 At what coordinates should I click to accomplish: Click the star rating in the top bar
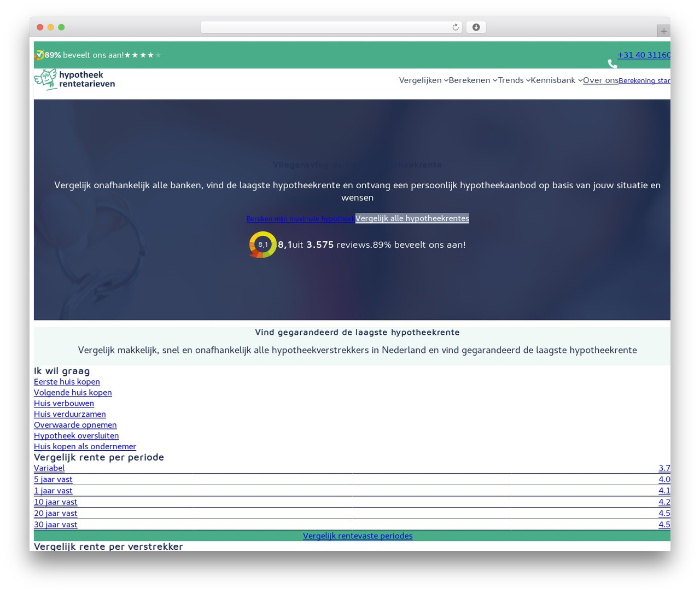[143, 55]
